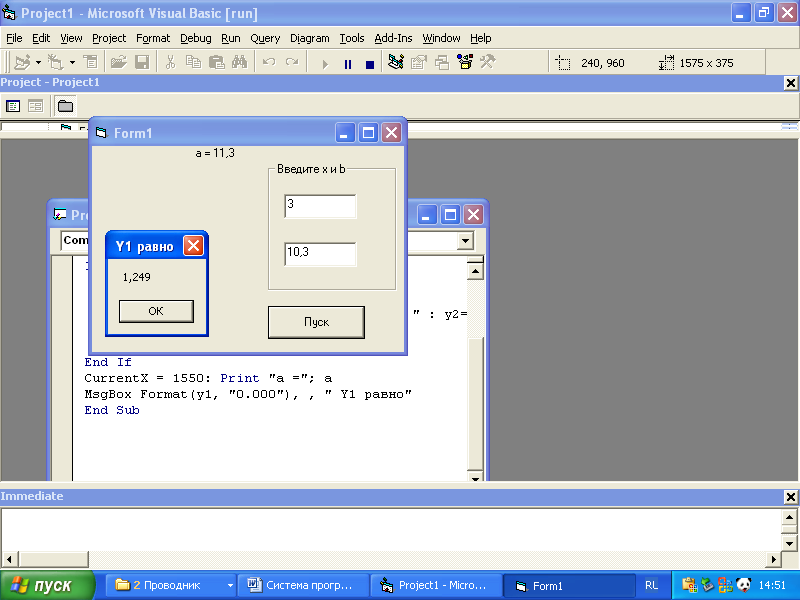Click the x input field containing 3
This screenshot has height=600, width=800.
tap(320, 206)
